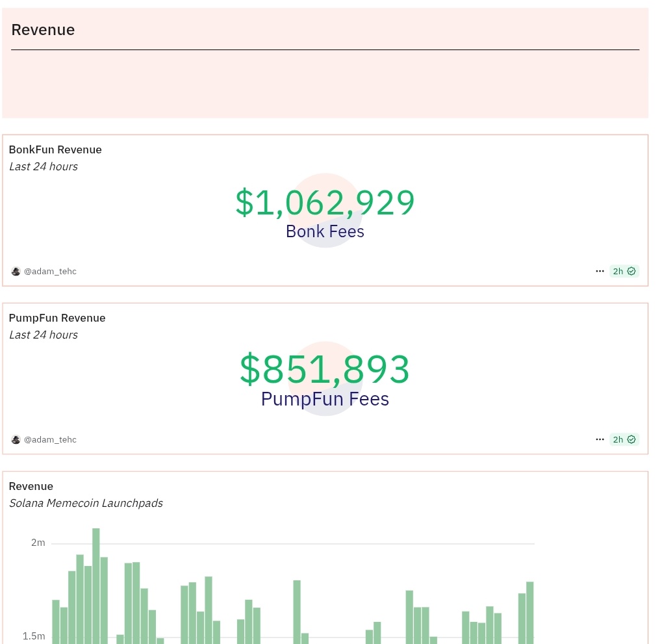The image size is (662, 644).
Task: Open three-dot menu on PumpFun Revenue card
Action: coord(600,439)
